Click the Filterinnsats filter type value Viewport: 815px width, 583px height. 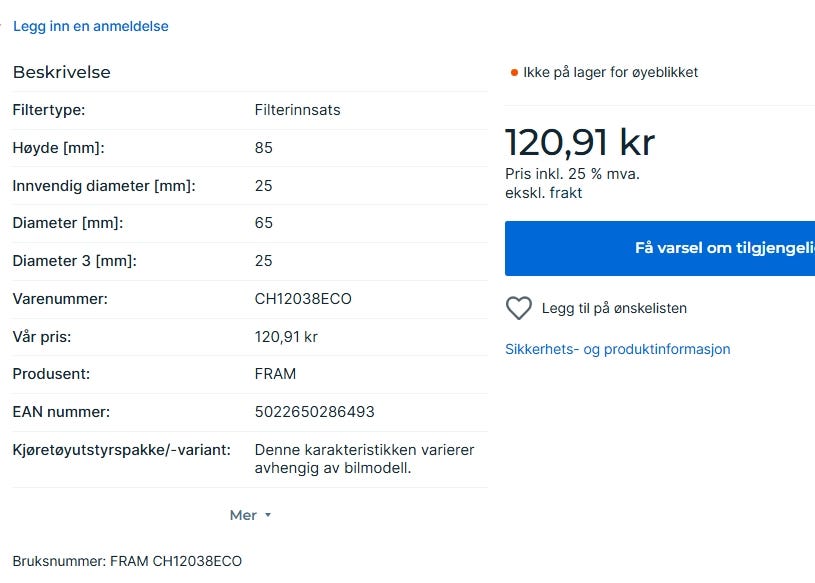tap(297, 110)
